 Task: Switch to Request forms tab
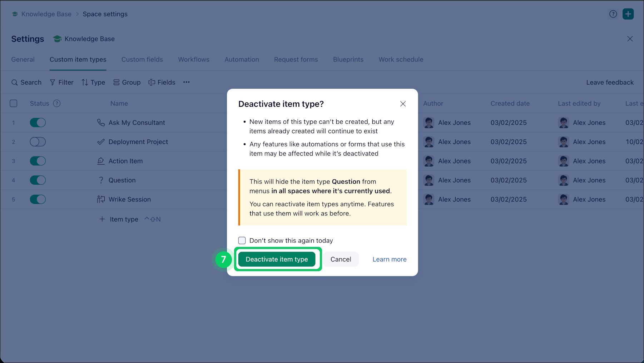(x=296, y=60)
